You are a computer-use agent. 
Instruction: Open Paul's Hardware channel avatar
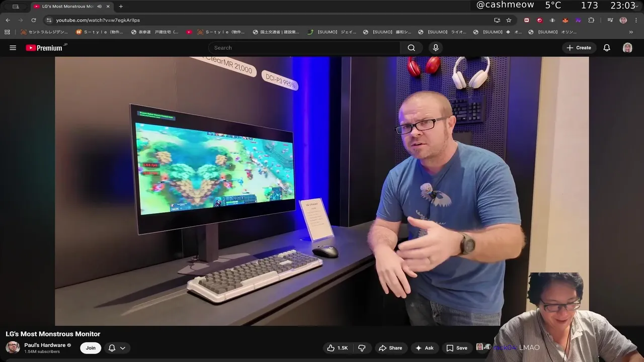[x=13, y=347]
